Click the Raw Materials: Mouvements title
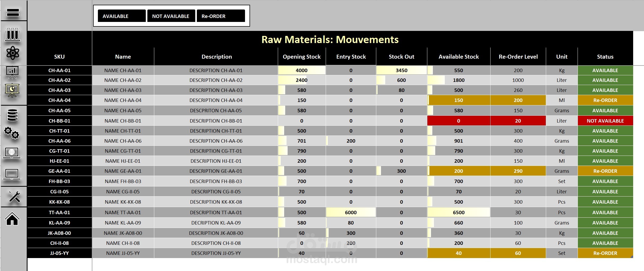The height and width of the screenshot is (271, 644). (330, 39)
